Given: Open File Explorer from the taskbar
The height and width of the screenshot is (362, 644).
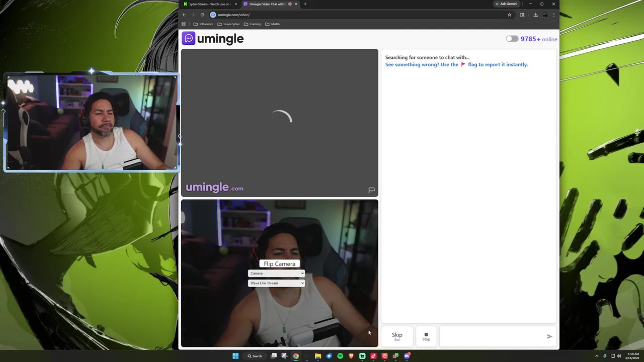Looking at the screenshot, I should pos(318,356).
